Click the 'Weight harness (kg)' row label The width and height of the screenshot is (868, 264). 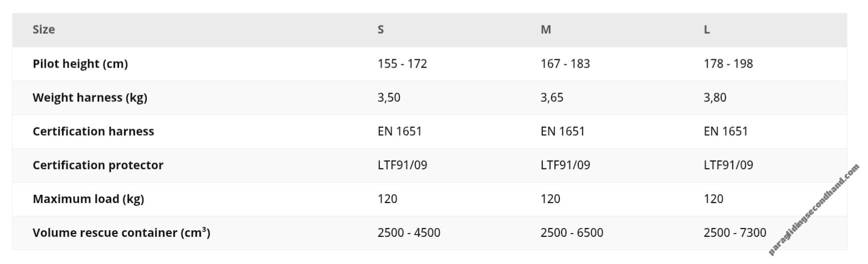[90, 97]
